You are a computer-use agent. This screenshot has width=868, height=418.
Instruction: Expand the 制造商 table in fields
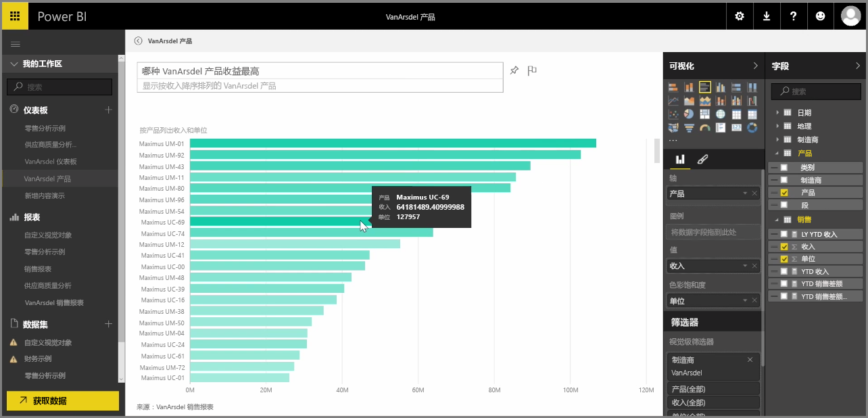pyautogui.click(x=777, y=140)
